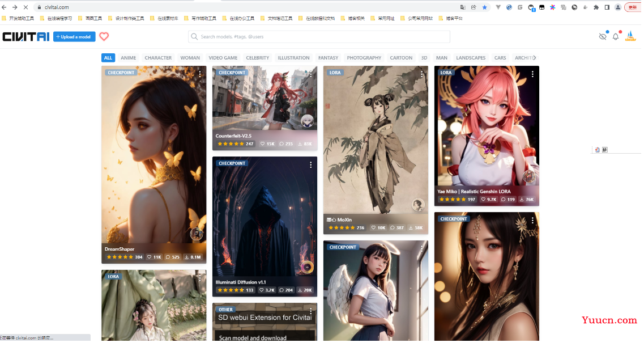
Task: Share this page via address bar icon
Action: [474, 7]
